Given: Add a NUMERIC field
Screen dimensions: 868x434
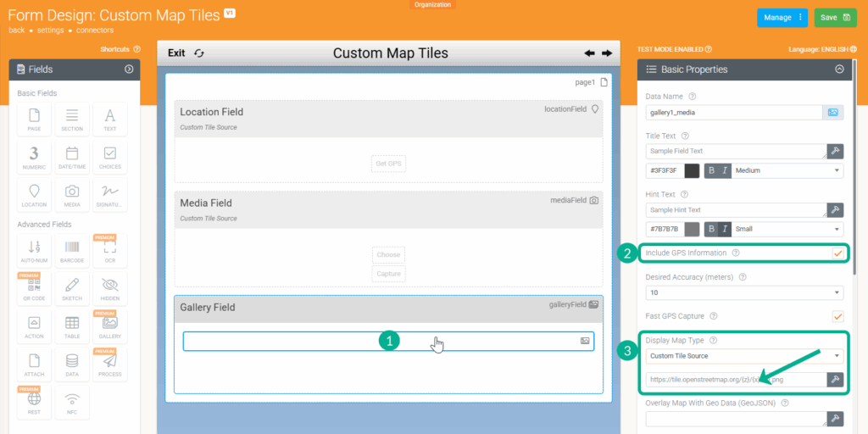Looking at the screenshot, I should click(x=34, y=157).
